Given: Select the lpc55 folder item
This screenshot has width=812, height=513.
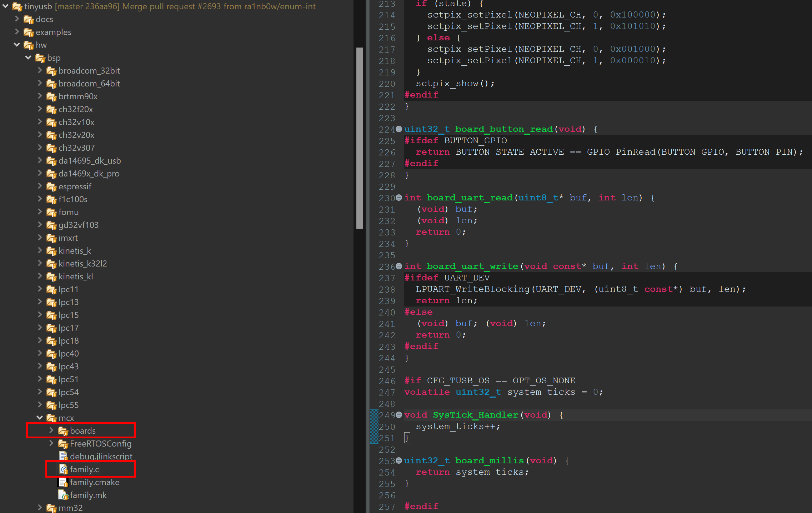Looking at the screenshot, I should coord(69,405).
